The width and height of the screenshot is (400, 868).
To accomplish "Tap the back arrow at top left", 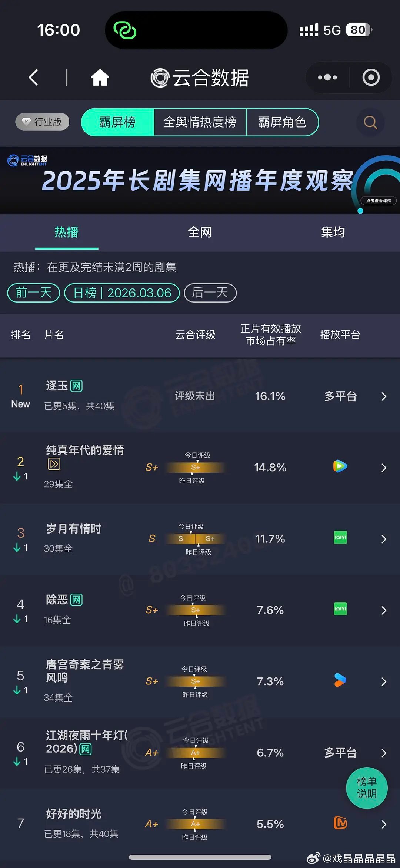I will pyautogui.click(x=33, y=77).
